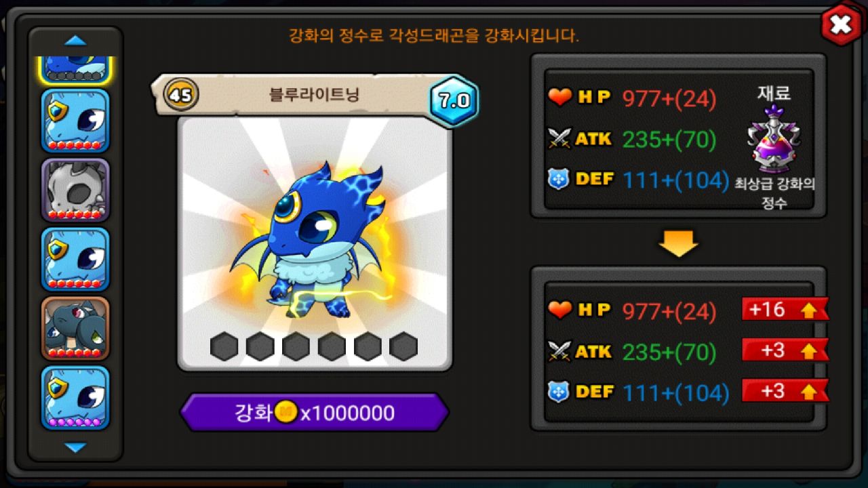The width and height of the screenshot is (868, 488).
Task: Tap the 최상급 강화의 정수 potion icon
Action: coord(774,139)
